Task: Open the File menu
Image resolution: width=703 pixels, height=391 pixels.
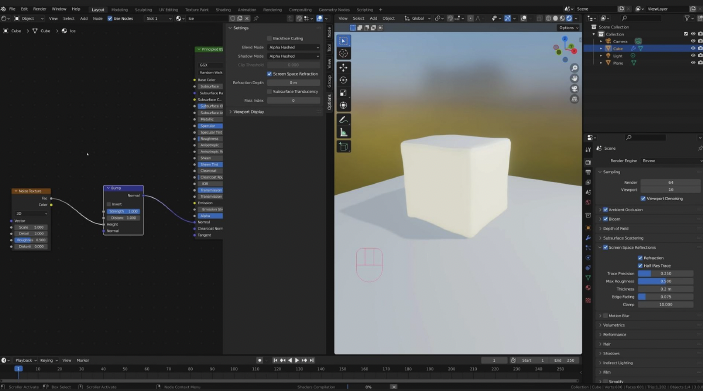Action: [12, 9]
